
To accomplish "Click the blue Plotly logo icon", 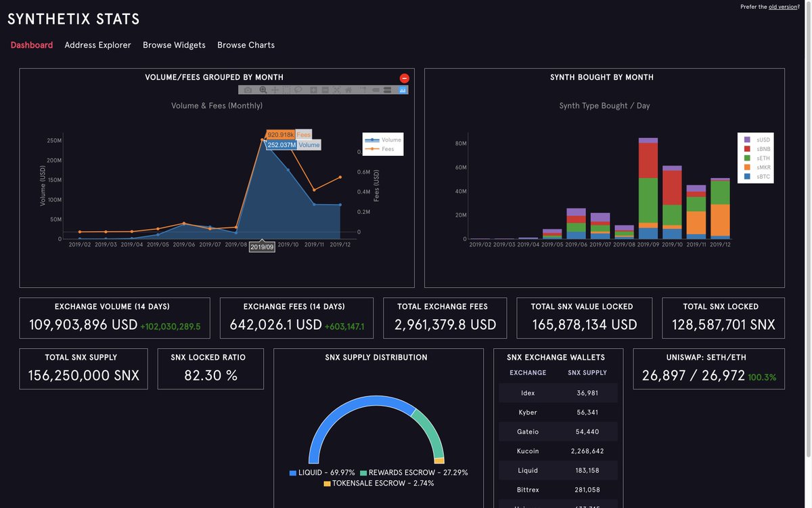I will tap(403, 90).
